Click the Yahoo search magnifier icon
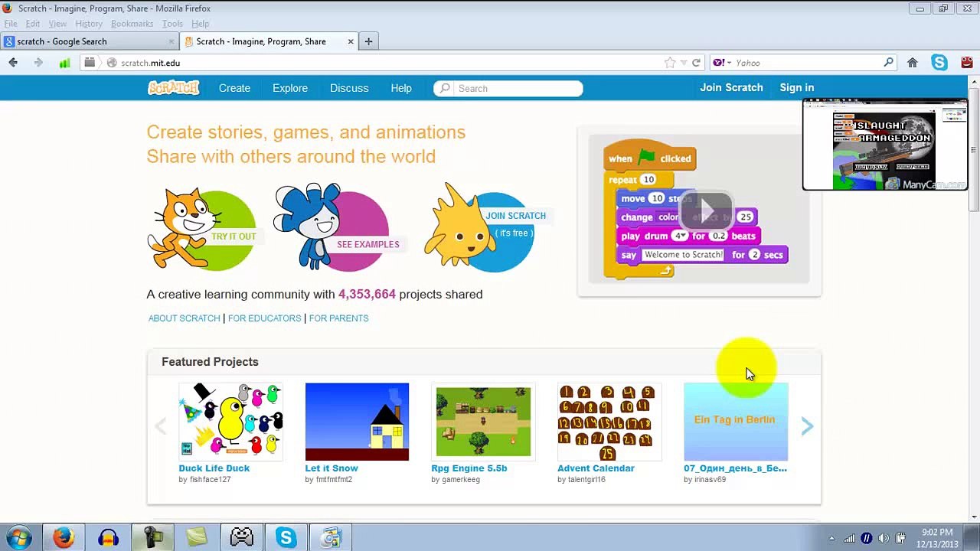The width and height of the screenshot is (980, 551). [x=888, y=63]
